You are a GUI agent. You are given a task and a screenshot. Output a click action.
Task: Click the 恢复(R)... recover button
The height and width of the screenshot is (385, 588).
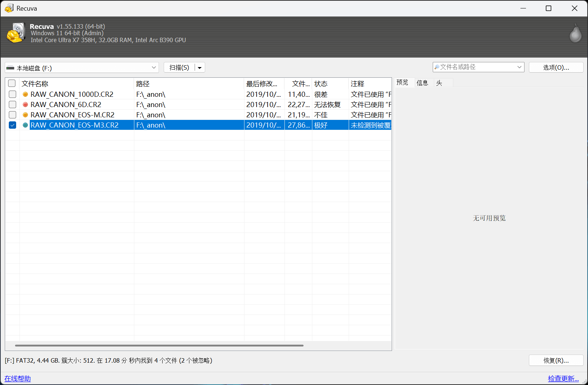click(556, 360)
